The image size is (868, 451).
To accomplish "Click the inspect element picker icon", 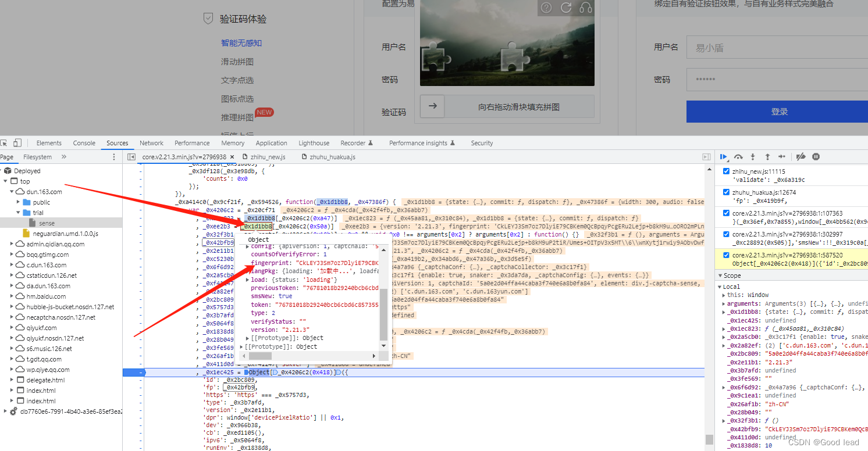I will [x=3, y=143].
